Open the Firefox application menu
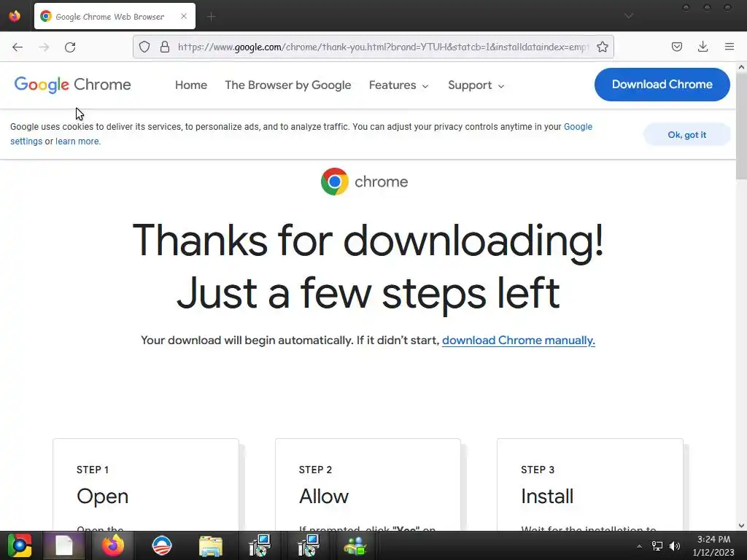Image resolution: width=747 pixels, height=560 pixels. point(729,47)
